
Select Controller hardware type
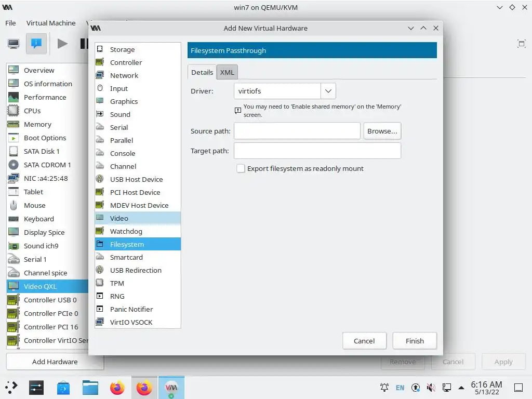tap(138, 62)
